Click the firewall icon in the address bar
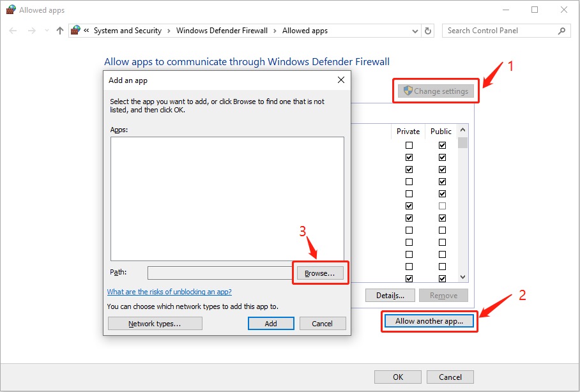 click(76, 30)
